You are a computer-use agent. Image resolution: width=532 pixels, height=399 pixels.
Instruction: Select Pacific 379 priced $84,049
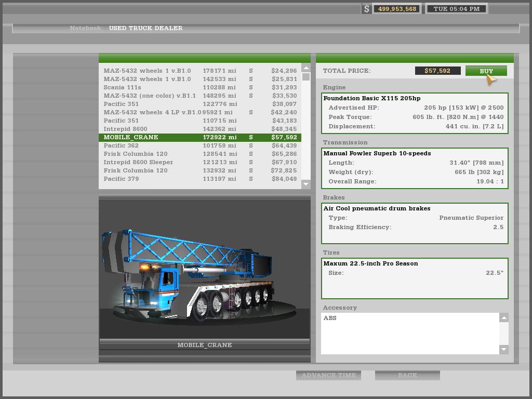coord(200,179)
